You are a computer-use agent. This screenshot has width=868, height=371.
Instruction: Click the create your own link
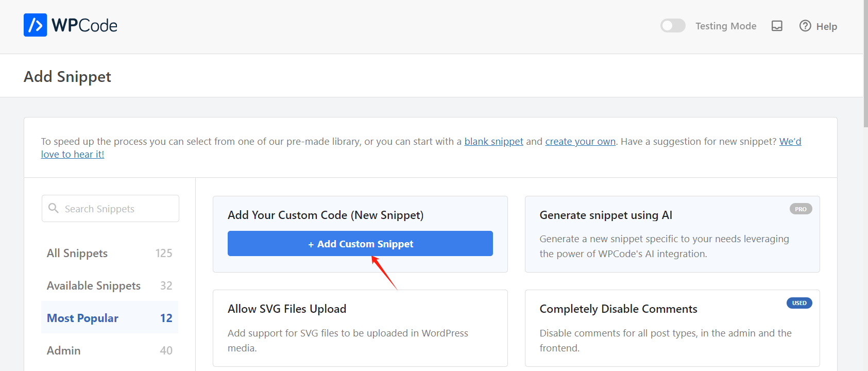(x=580, y=141)
